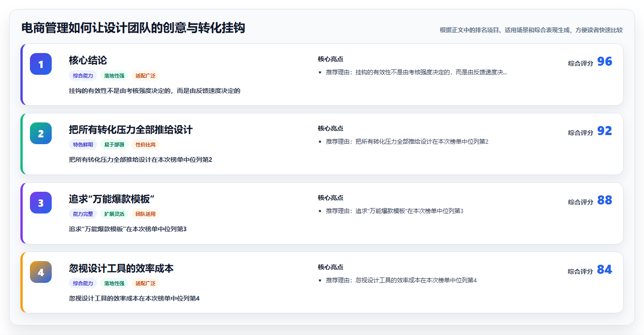Select the 易于部署 tag
The height and width of the screenshot is (335, 644).
(114, 145)
